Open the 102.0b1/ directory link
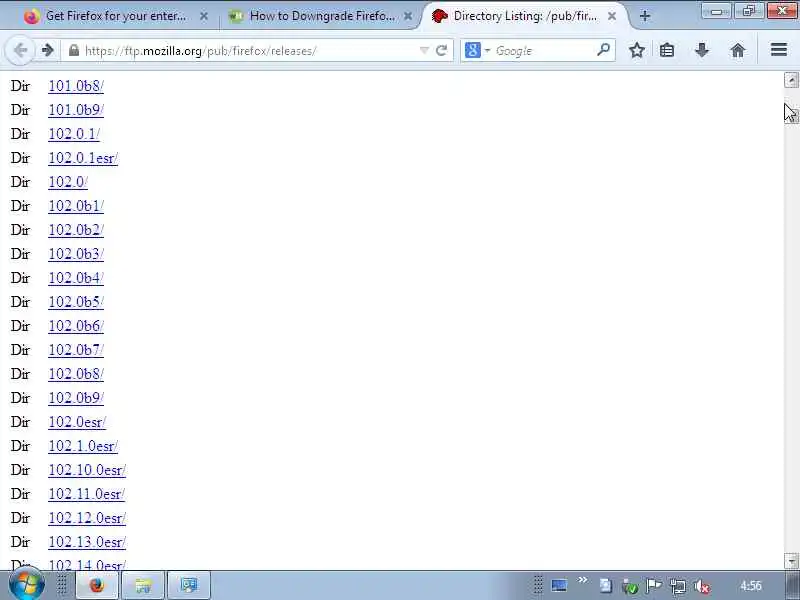Image resolution: width=800 pixels, height=600 pixels. coord(76,206)
